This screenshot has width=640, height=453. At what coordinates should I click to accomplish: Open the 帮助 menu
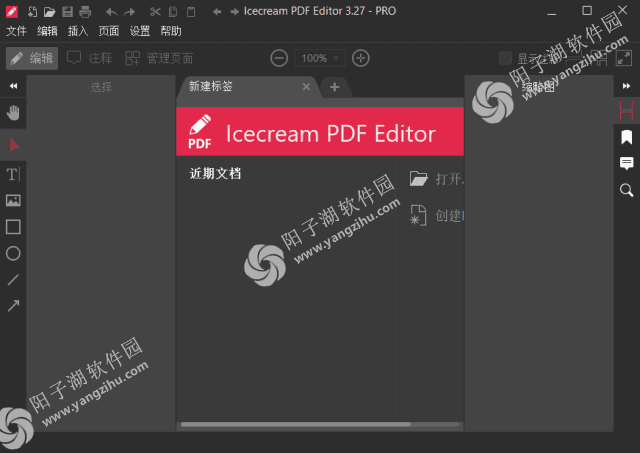[171, 31]
